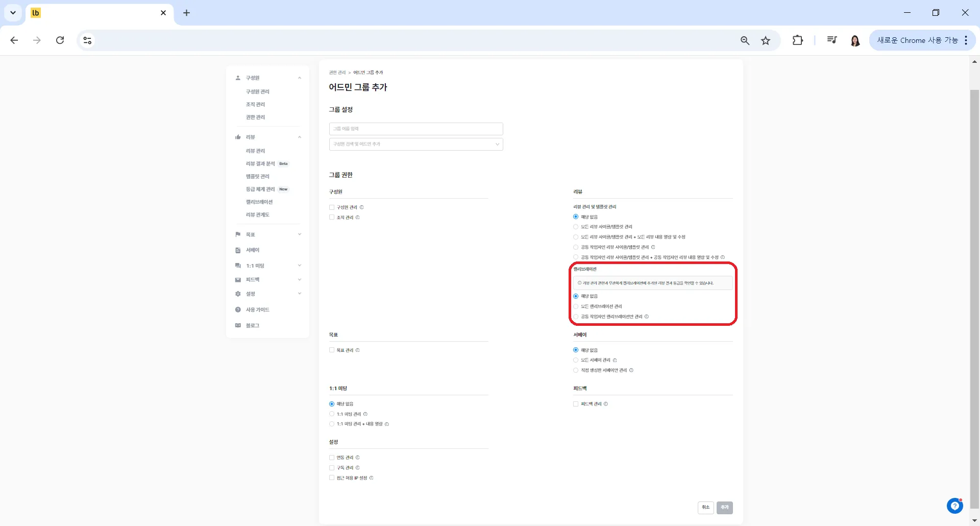Click the 설정 gear icon in sidebar

tap(238, 294)
